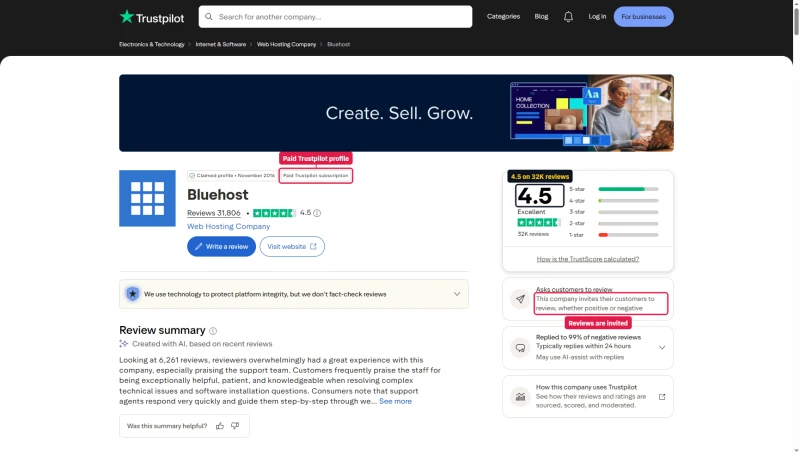
Task: Open the Trustpilot logo home link
Action: pyautogui.click(x=152, y=17)
